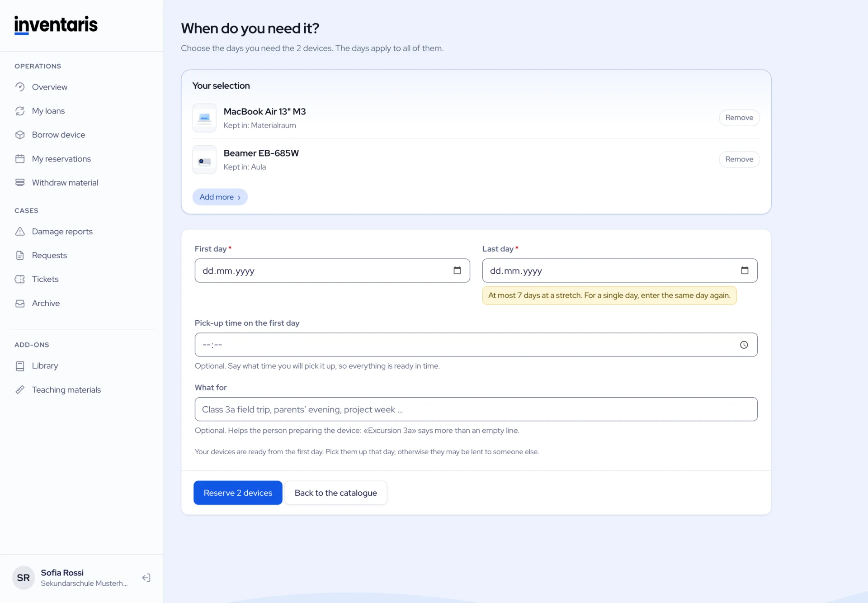Open the Last day calendar picker

(745, 271)
